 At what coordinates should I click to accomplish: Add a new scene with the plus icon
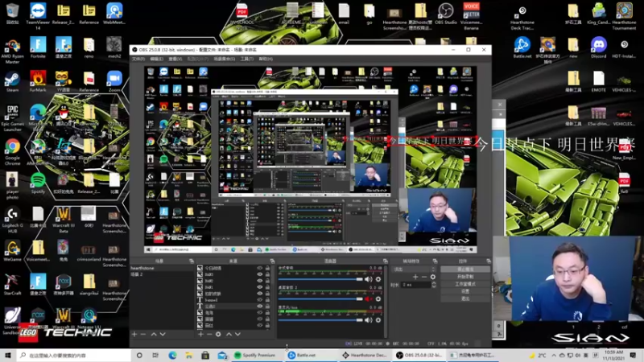click(134, 335)
